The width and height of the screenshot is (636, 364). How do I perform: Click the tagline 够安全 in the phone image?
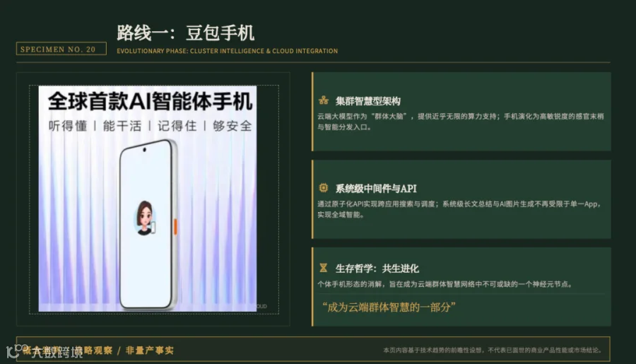[232, 127]
